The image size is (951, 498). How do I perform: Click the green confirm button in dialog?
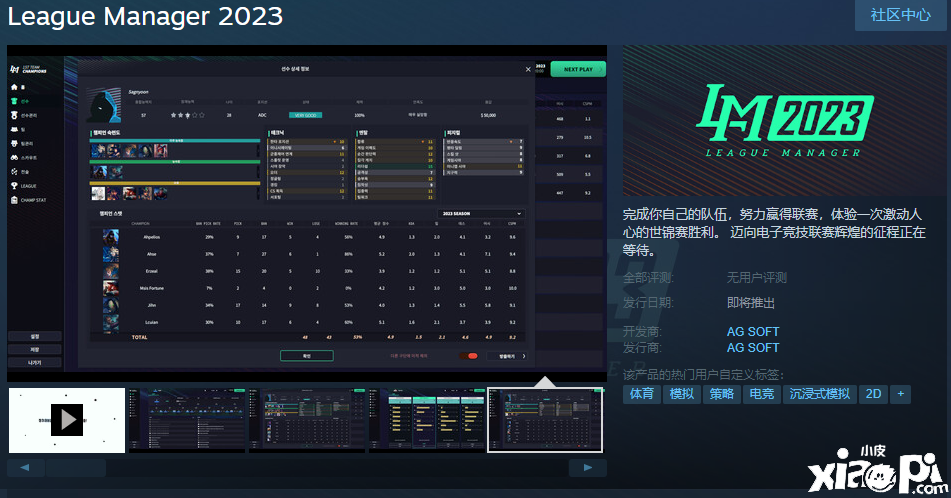coord(306,356)
